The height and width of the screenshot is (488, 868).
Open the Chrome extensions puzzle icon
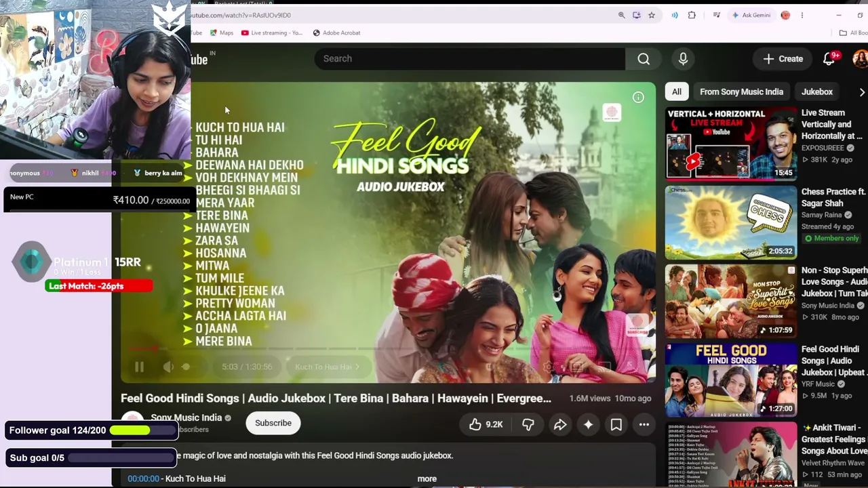pyautogui.click(x=692, y=15)
